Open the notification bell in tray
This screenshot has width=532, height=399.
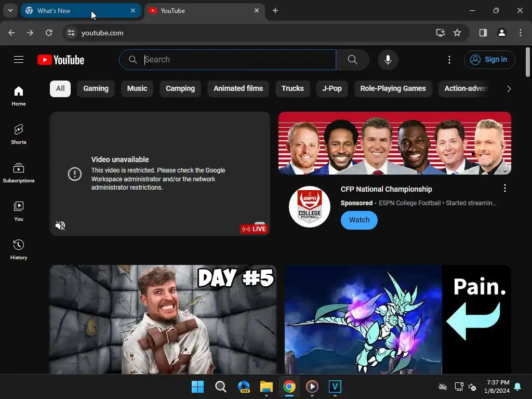[517, 387]
